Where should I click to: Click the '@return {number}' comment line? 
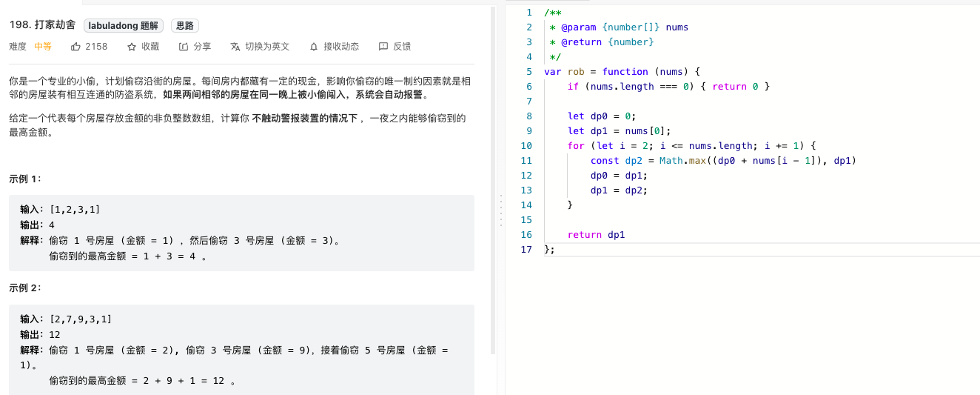click(602, 42)
